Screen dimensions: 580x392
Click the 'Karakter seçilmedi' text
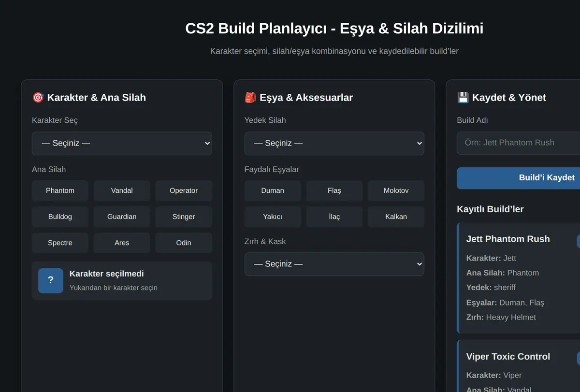pyautogui.click(x=107, y=274)
